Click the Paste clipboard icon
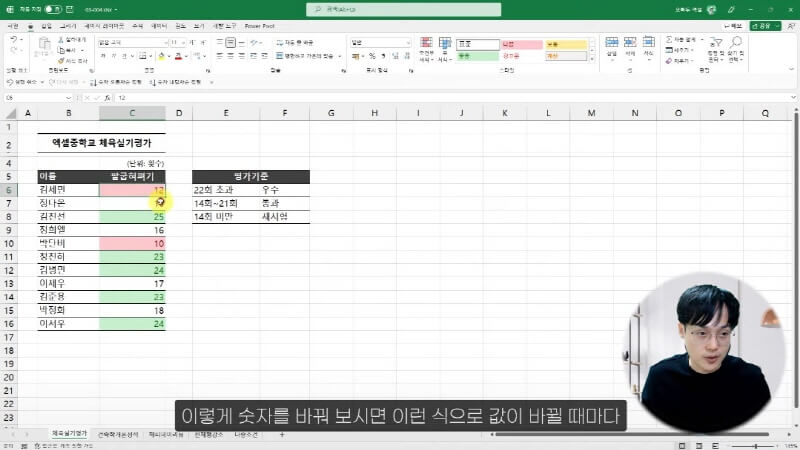 tap(44, 45)
